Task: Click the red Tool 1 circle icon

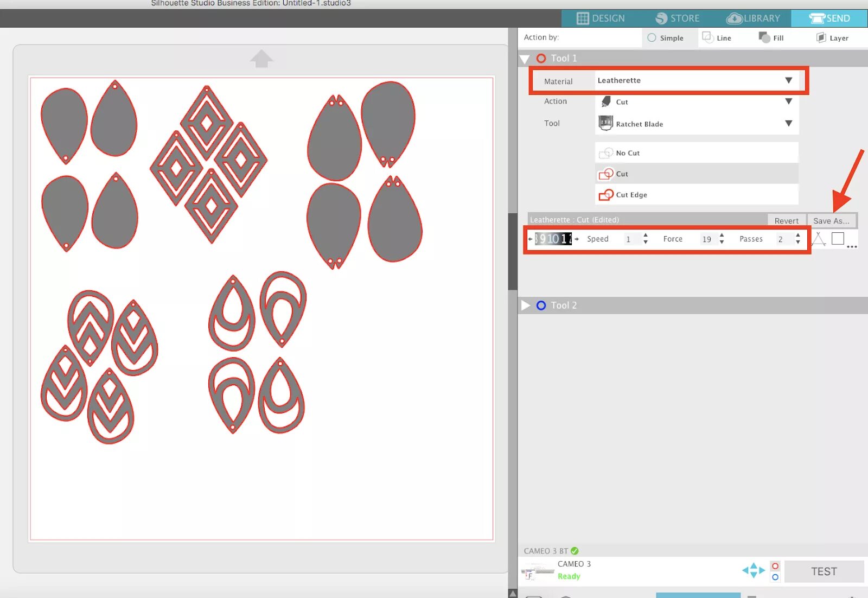Action: (541, 58)
